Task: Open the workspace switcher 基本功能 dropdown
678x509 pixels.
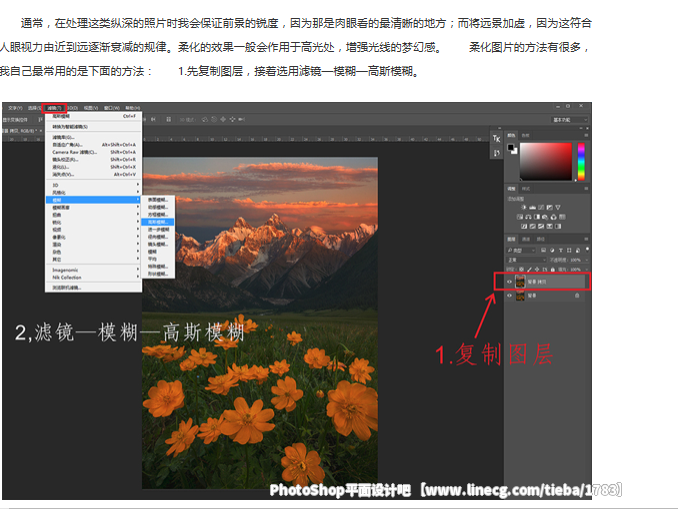Action: tap(571, 120)
